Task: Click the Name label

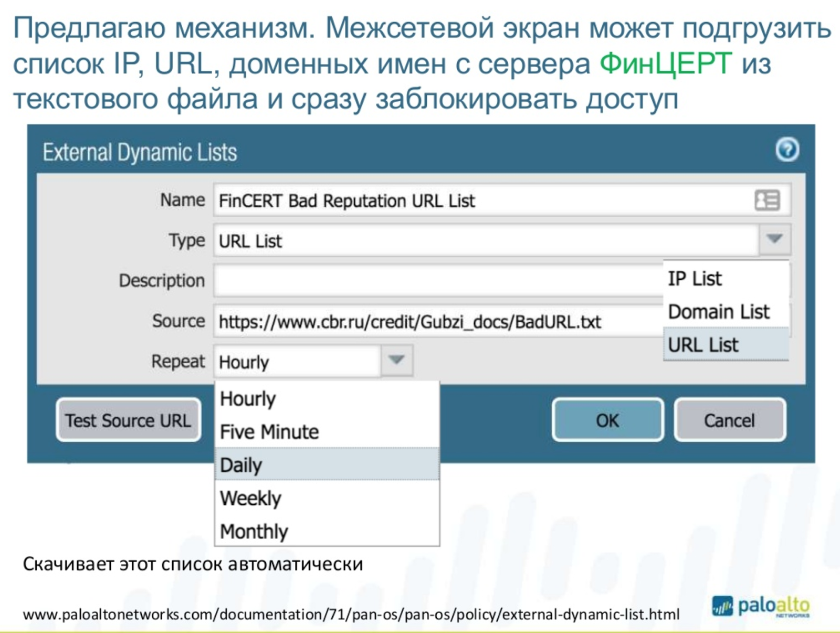Action: point(182,199)
